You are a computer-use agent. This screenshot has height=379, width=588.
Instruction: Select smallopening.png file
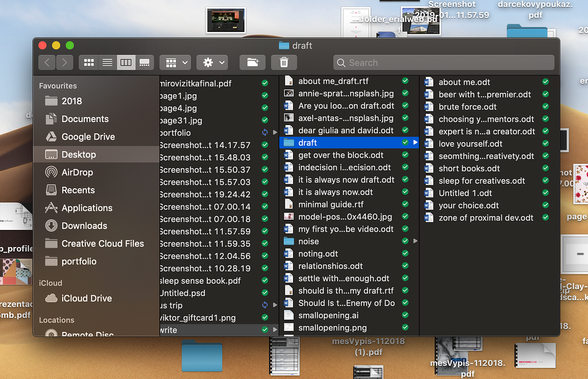coord(349,328)
